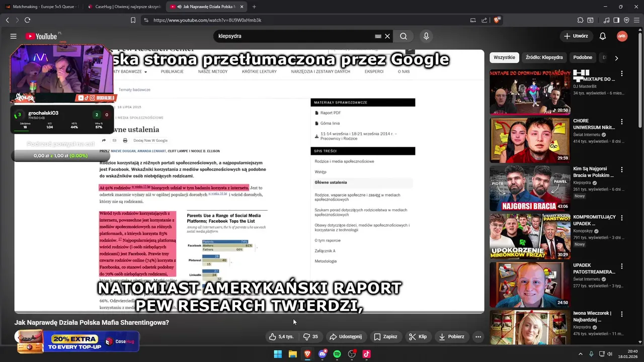
Task: Start voice search with the microphone
Action: click(x=426, y=36)
